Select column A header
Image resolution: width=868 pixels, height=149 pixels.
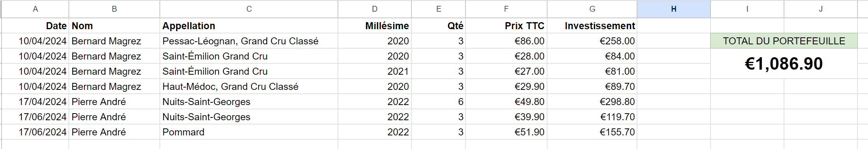35,9
